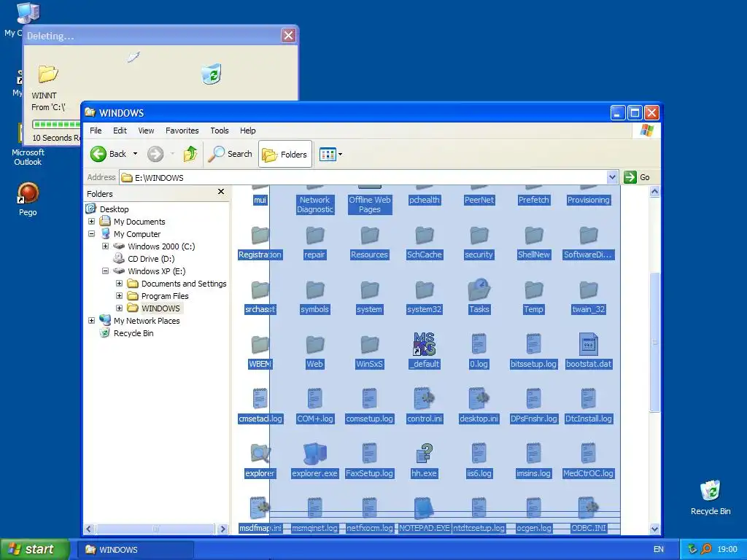Select Desktop in folder tree
747x560 pixels.
[114, 209]
